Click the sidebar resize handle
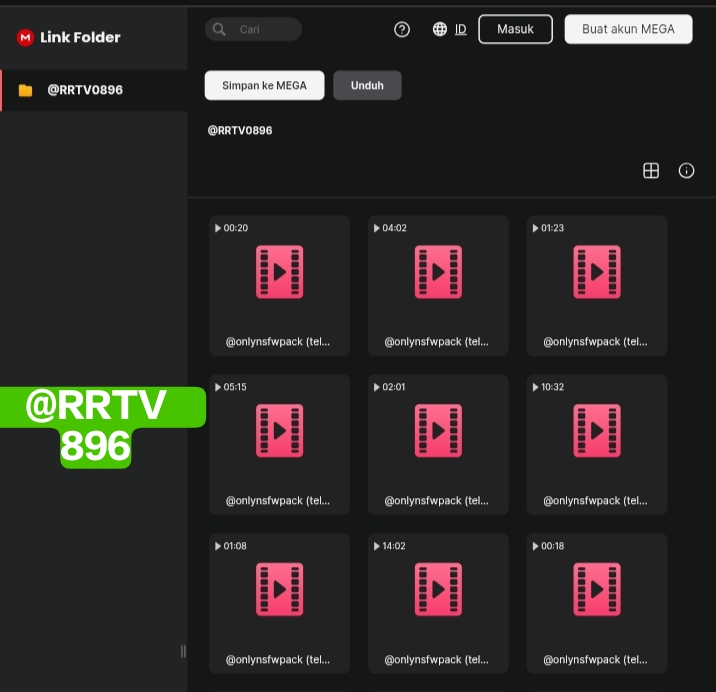Viewport: 716px width, 692px height. pos(183,651)
